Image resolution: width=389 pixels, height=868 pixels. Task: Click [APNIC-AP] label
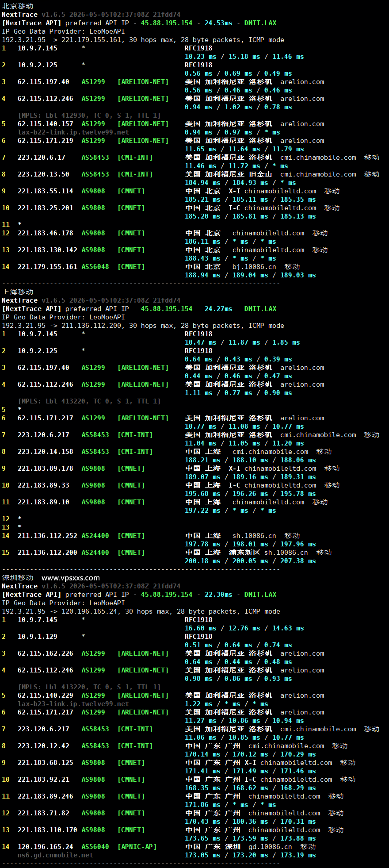pyautogui.click(x=137, y=847)
